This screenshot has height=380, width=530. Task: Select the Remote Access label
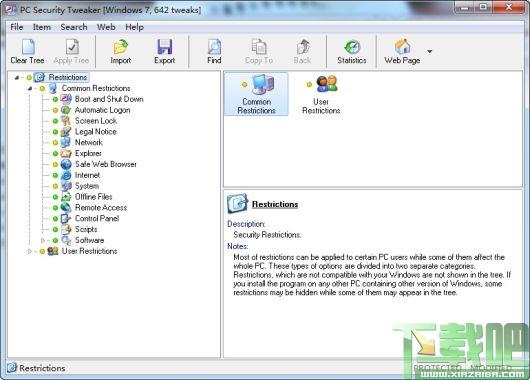click(x=101, y=208)
